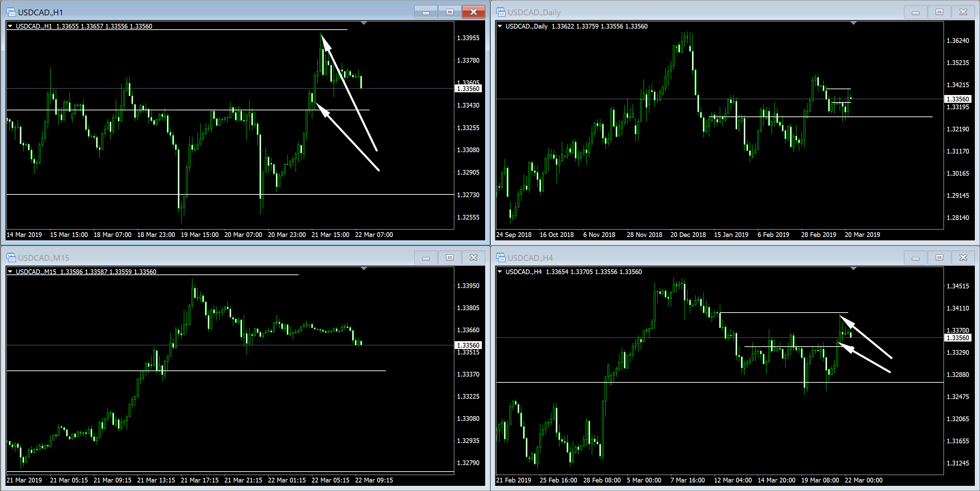Minimize the USDCAD,M15 chart window

(426, 257)
